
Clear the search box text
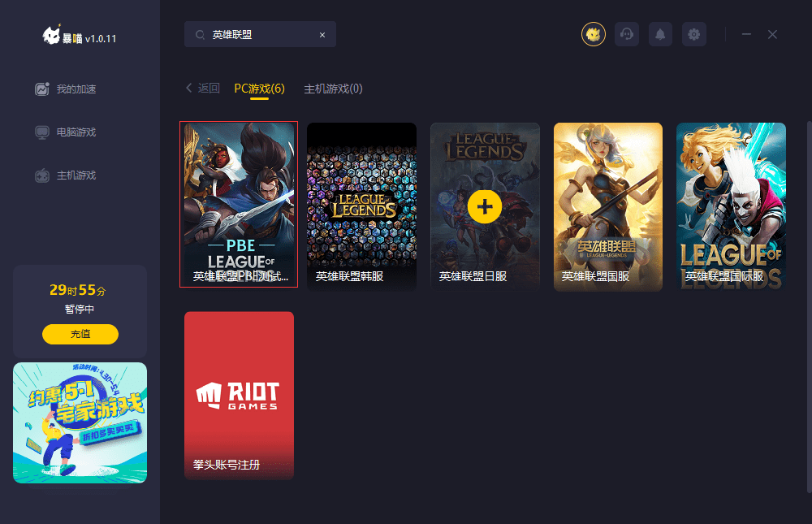pos(322,35)
